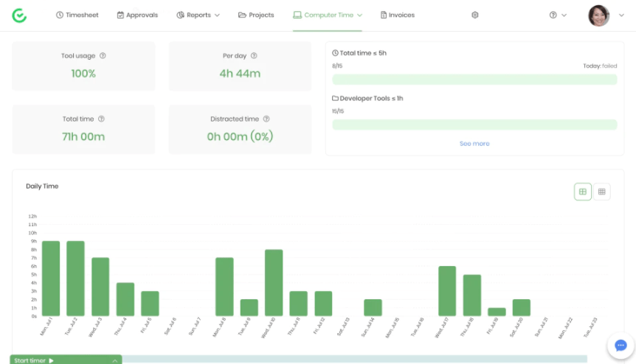Expand the Start timer panel chevron
Image resolution: width=636 pixels, height=364 pixels.
[x=115, y=360]
